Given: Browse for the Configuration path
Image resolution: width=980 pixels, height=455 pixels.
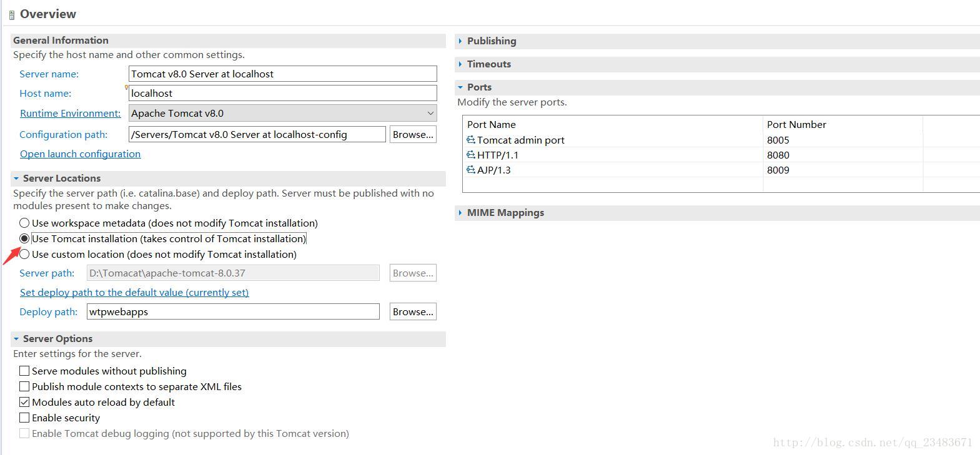Looking at the screenshot, I should [x=413, y=134].
